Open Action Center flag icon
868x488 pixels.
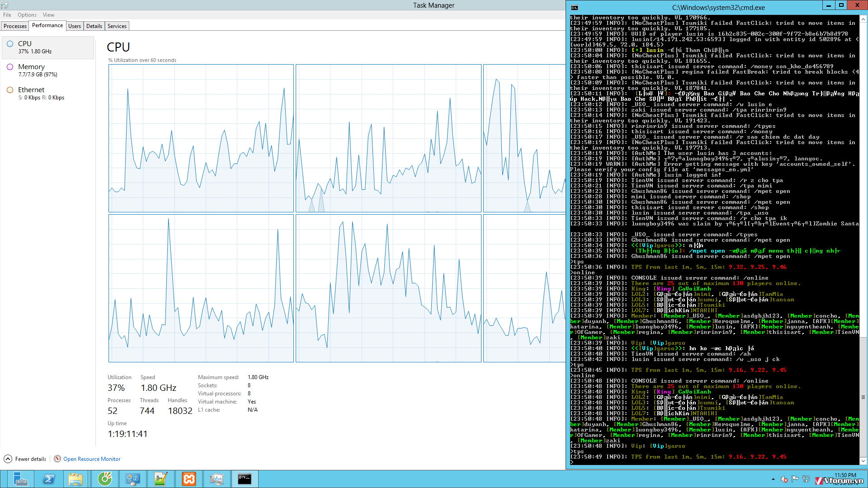click(x=795, y=479)
